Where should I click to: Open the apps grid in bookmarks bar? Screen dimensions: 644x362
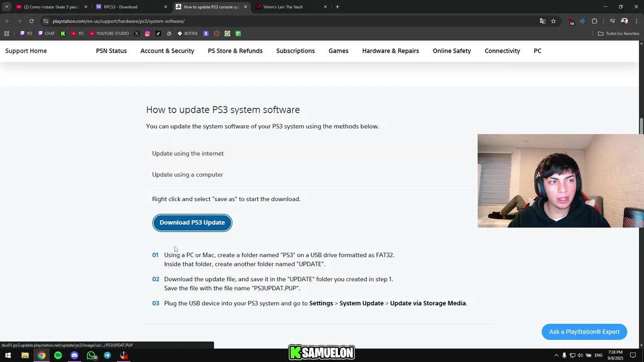7,34
